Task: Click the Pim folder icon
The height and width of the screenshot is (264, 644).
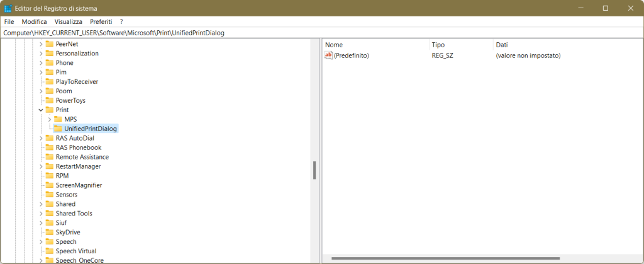Action: pyautogui.click(x=50, y=72)
